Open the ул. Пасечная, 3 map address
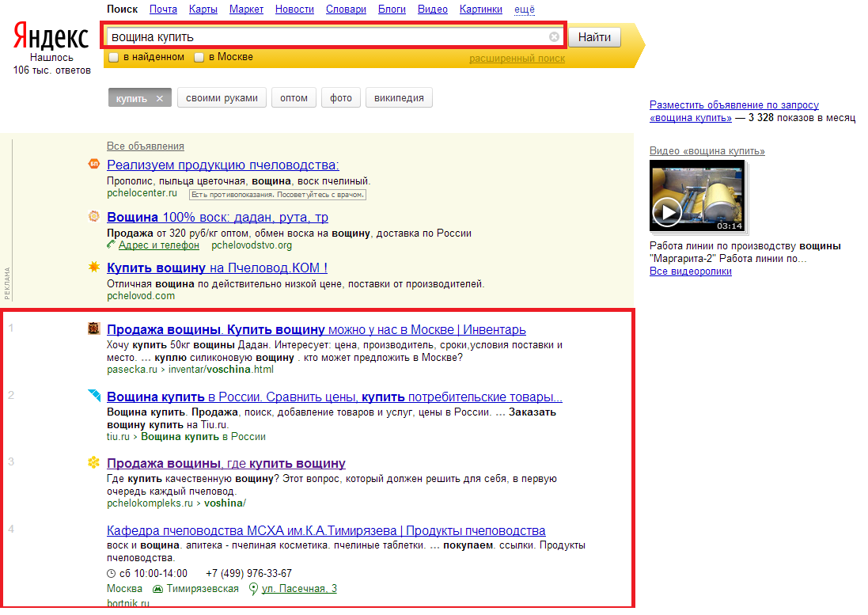This screenshot has width=868, height=615. click(x=298, y=588)
